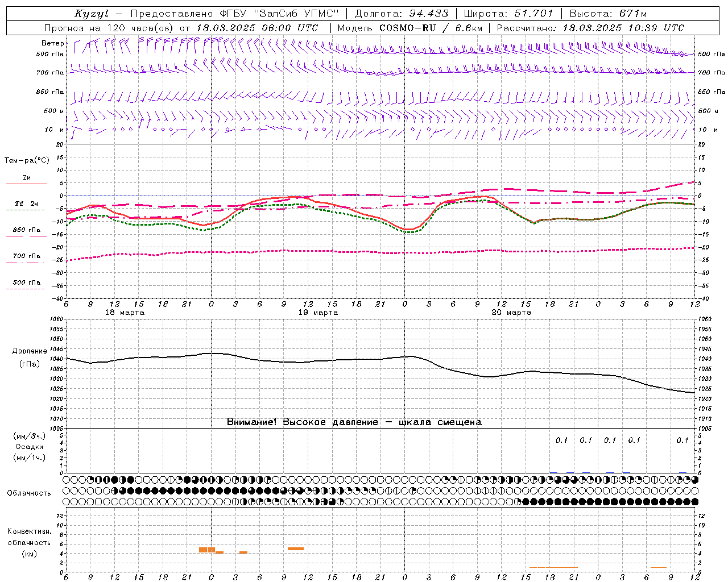Click the 2м temperature legend entry
The image size is (728, 582).
click(x=27, y=178)
